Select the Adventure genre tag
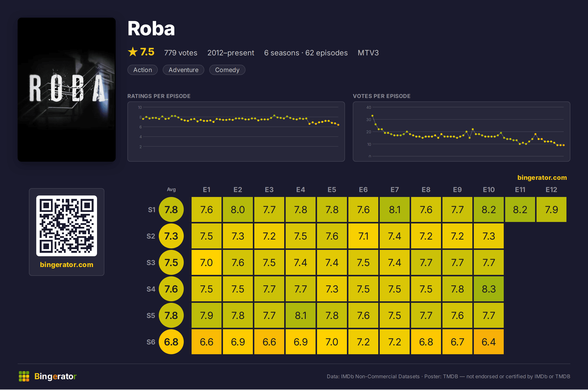588x390 pixels. [183, 70]
